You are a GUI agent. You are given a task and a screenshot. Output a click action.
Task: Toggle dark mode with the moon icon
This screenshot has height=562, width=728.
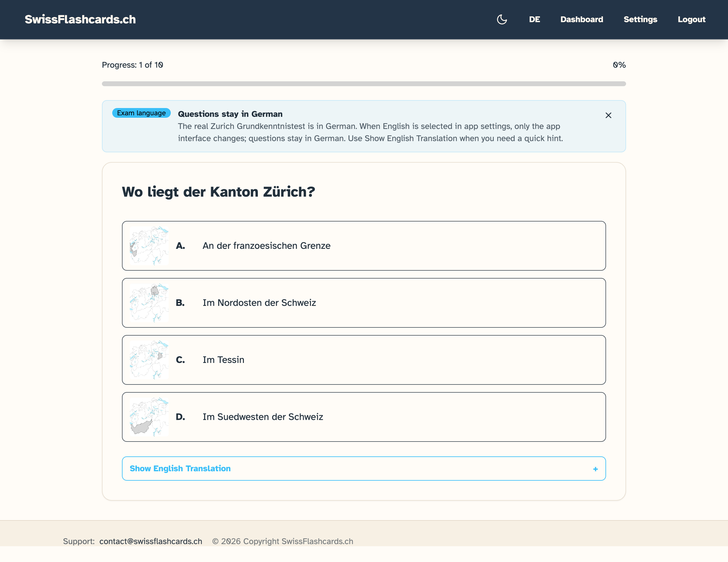click(x=502, y=19)
